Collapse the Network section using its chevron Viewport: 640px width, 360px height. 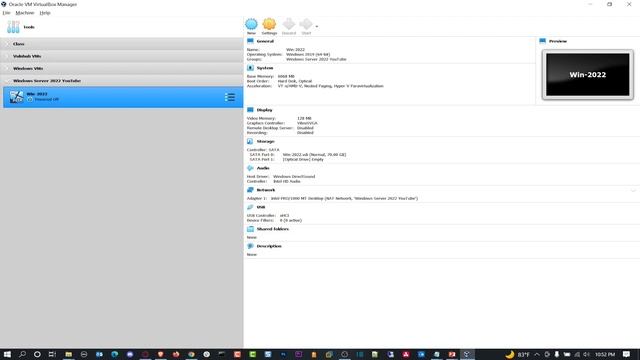point(633,190)
